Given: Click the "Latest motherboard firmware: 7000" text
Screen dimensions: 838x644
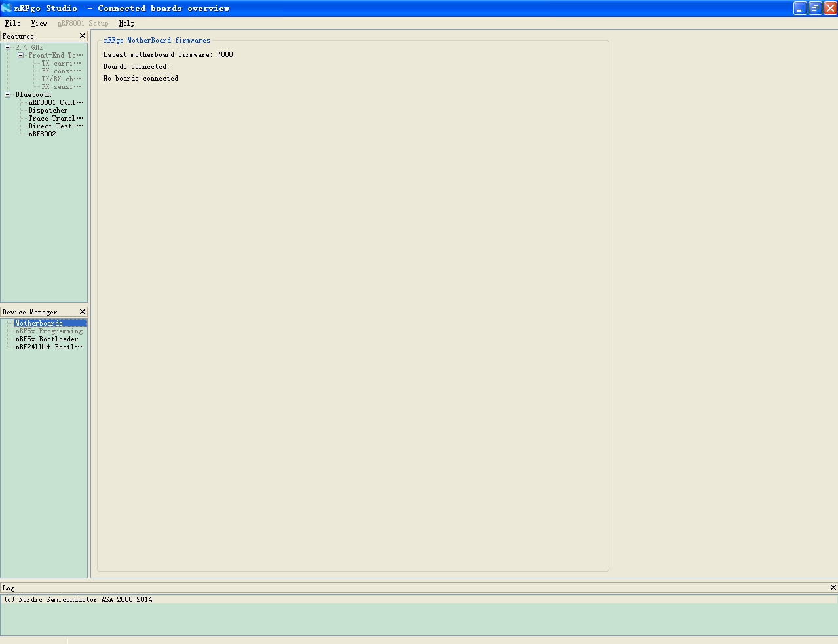Looking at the screenshot, I should click(x=168, y=55).
